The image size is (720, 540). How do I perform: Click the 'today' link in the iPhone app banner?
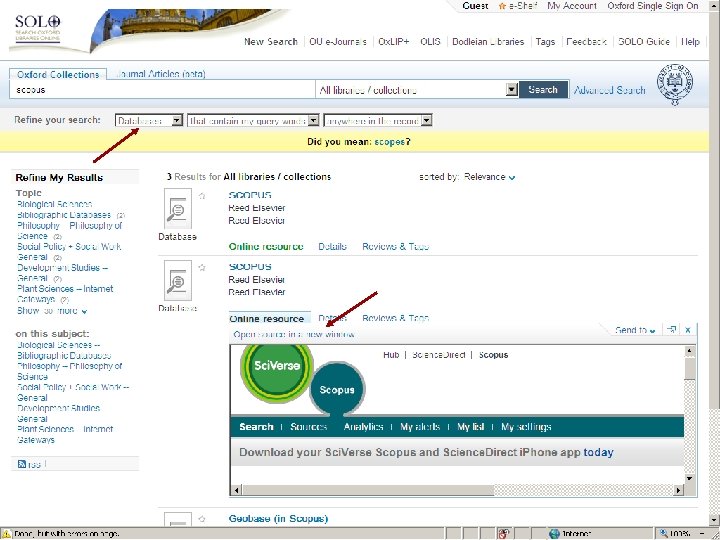click(x=598, y=452)
